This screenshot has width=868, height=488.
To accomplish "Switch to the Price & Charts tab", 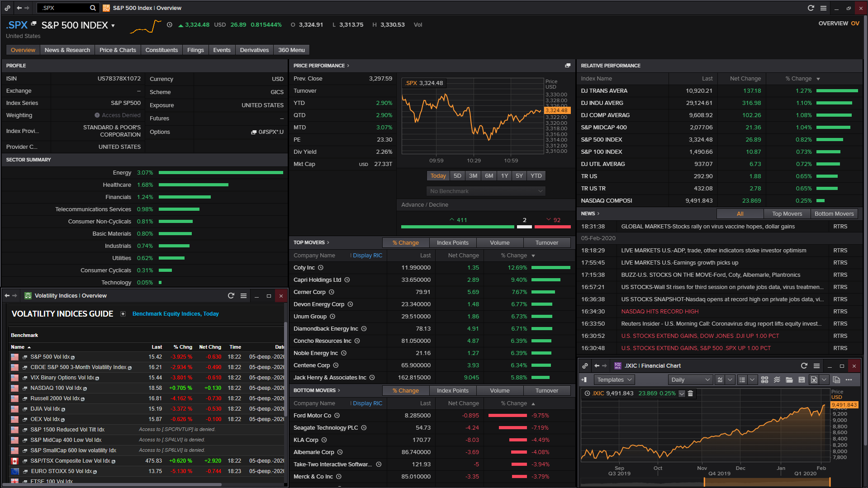I will click(x=118, y=50).
